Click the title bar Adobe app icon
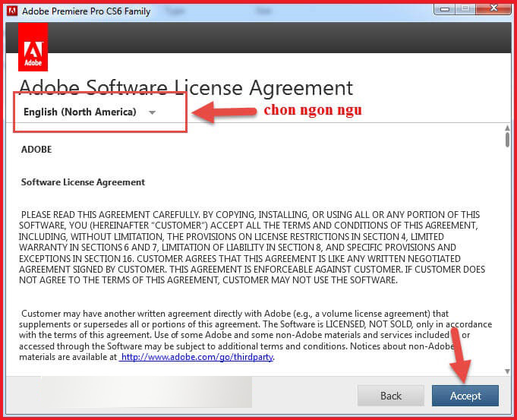Screen dimensions: 517x420 coord(12,11)
